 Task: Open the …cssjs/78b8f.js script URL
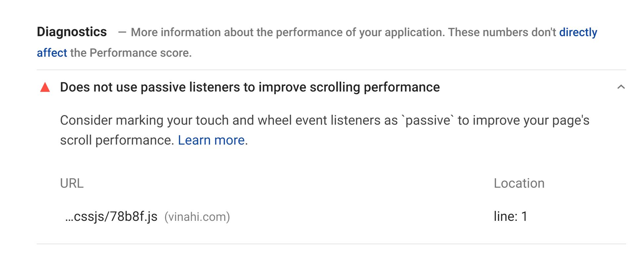[x=111, y=217]
